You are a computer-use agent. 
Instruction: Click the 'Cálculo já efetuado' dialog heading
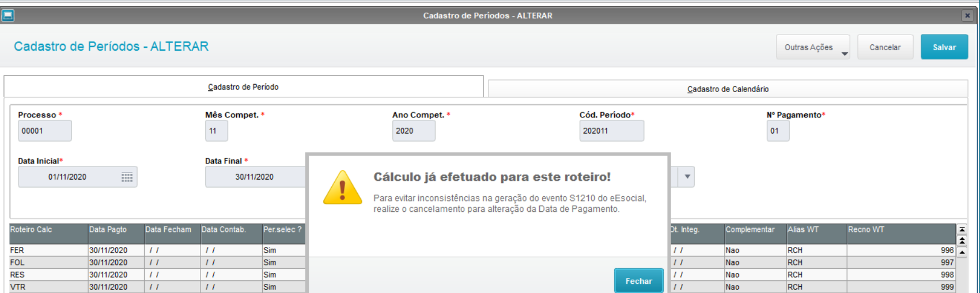(492, 177)
